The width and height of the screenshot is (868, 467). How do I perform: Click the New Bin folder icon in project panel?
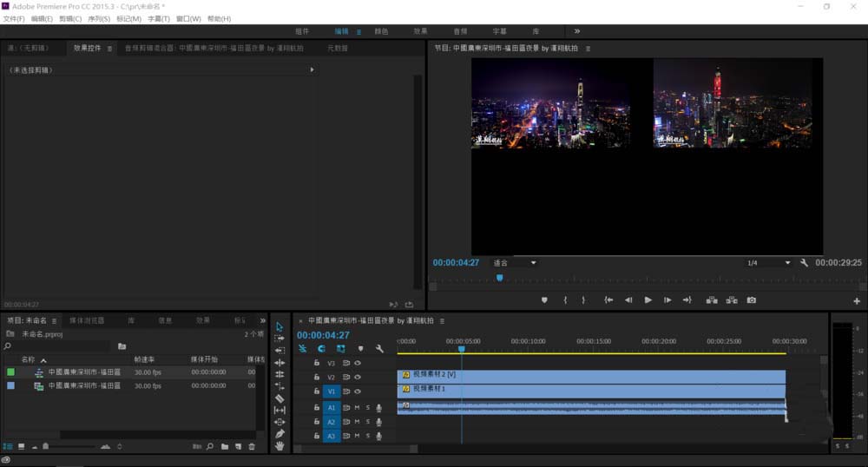point(224,446)
